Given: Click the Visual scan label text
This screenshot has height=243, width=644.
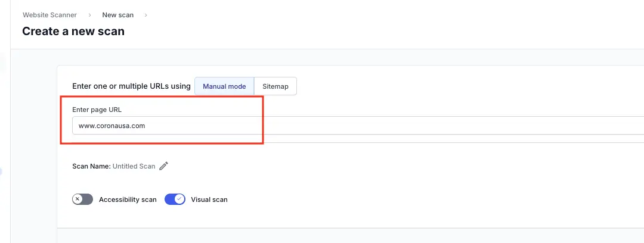Looking at the screenshot, I should pyautogui.click(x=209, y=200).
